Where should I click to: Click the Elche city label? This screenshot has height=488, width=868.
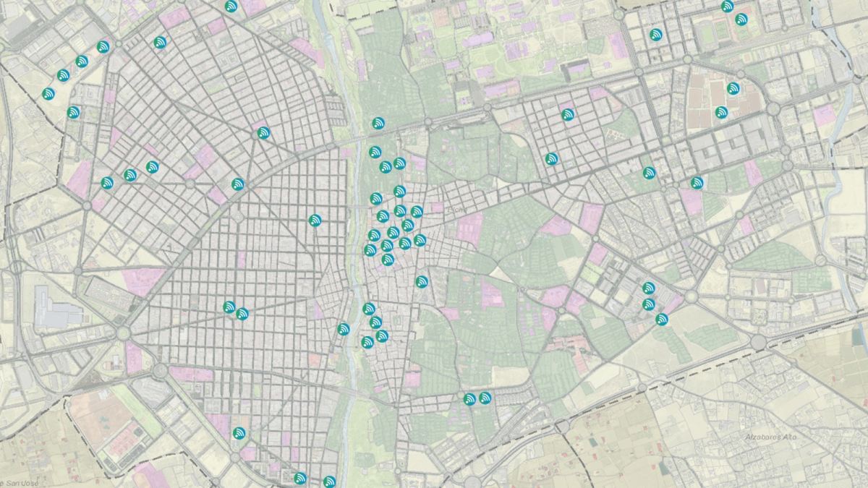pos(457,210)
